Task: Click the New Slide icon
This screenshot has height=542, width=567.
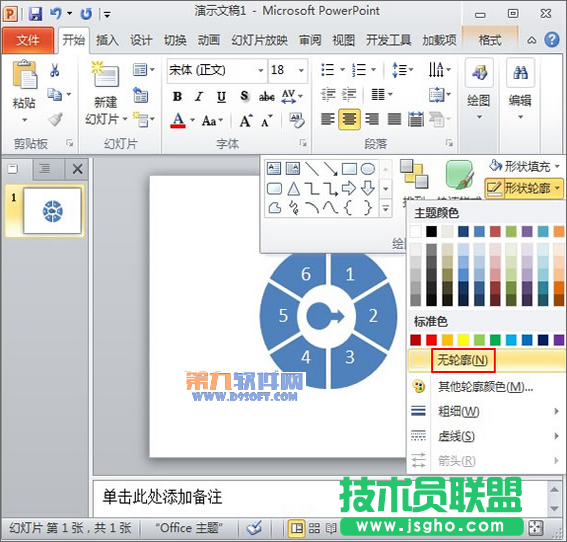Action: [105, 74]
